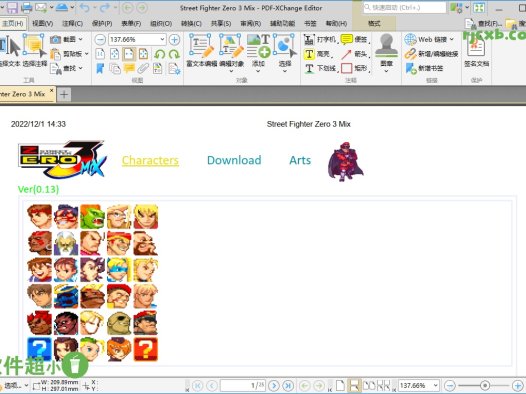
Task: Open the ribbon zoom level combo box
Action: tap(137, 40)
